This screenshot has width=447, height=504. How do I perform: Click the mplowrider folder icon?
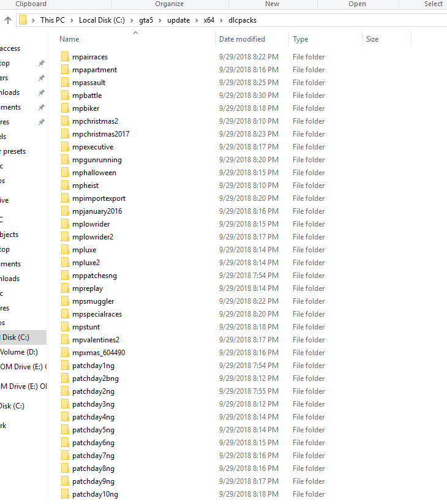[65, 224]
